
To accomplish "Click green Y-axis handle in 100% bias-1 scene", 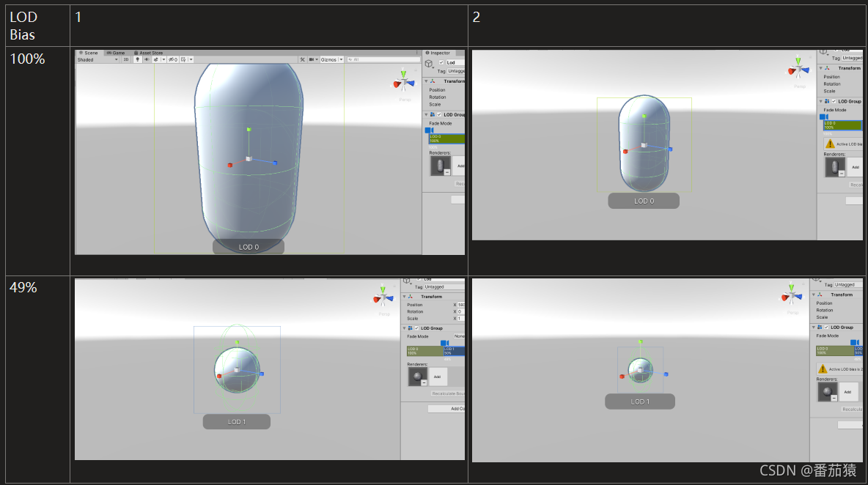I will point(249,130).
